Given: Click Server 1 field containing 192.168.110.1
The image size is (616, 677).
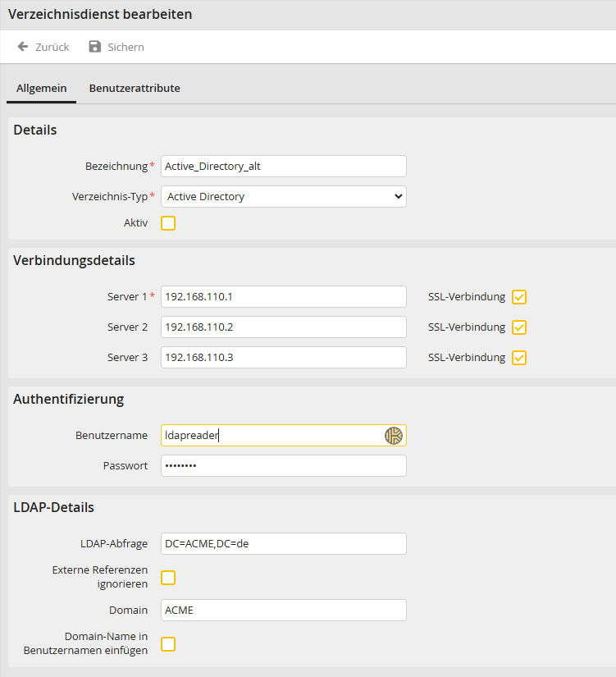Looking at the screenshot, I should (284, 296).
